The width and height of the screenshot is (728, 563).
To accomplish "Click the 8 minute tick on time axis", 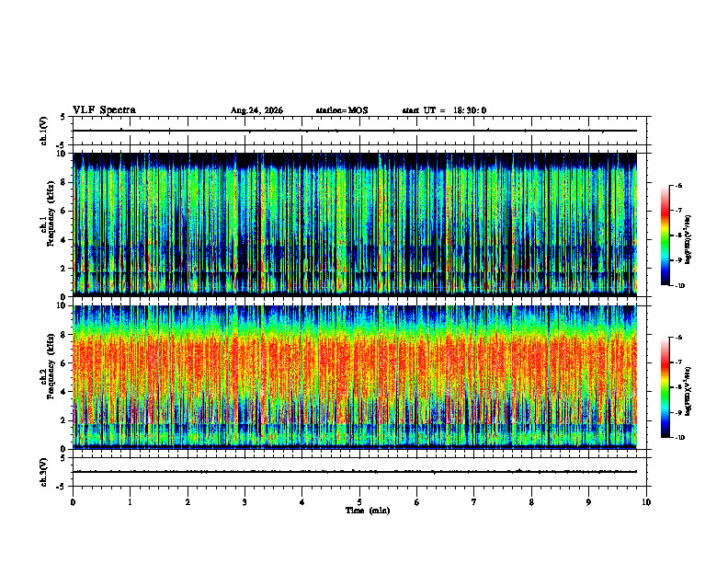I will [x=531, y=502].
